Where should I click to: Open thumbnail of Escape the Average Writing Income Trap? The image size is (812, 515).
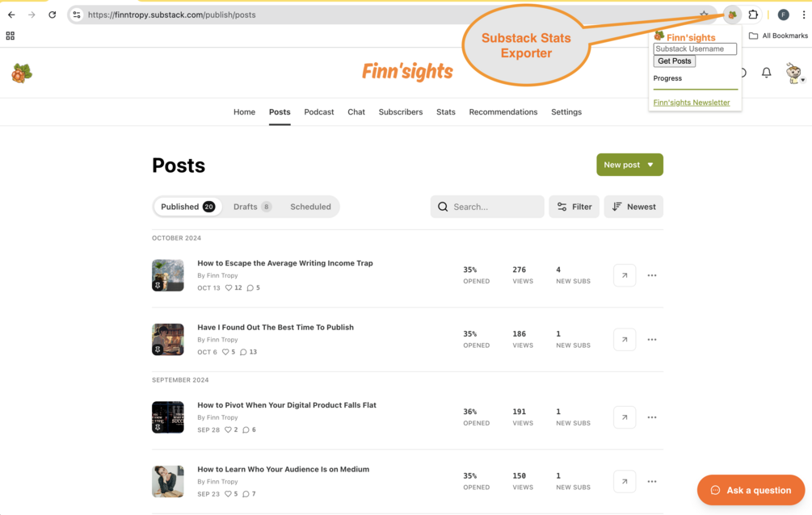tap(168, 275)
